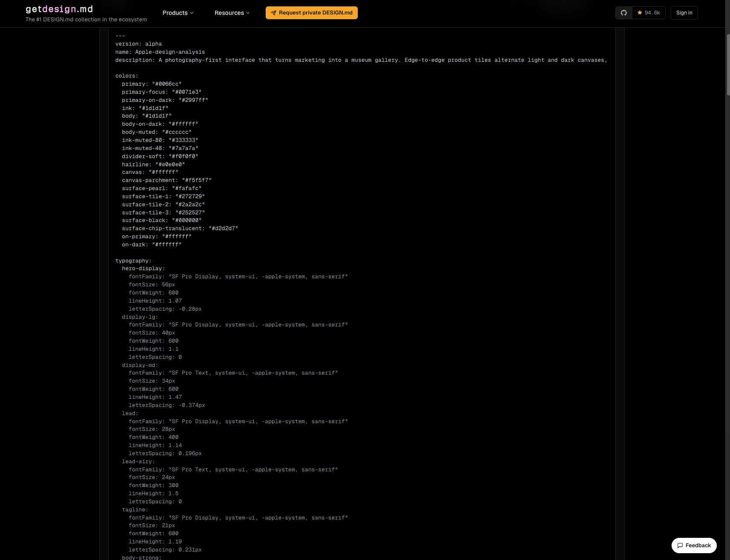Go to getdesign.md home logo
This screenshot has width=730, height=560.
point(59,9)
